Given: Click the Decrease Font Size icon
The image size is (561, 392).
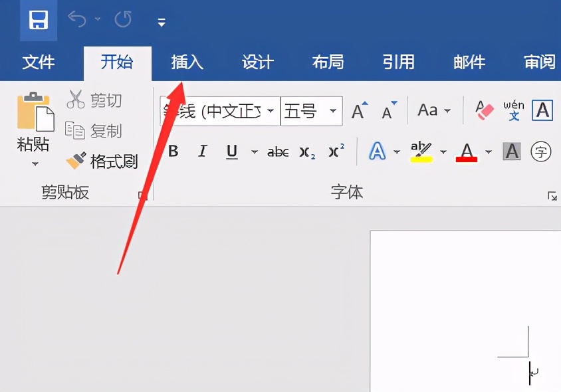Looking at the screenshot, I should click(x=389, y=110).
